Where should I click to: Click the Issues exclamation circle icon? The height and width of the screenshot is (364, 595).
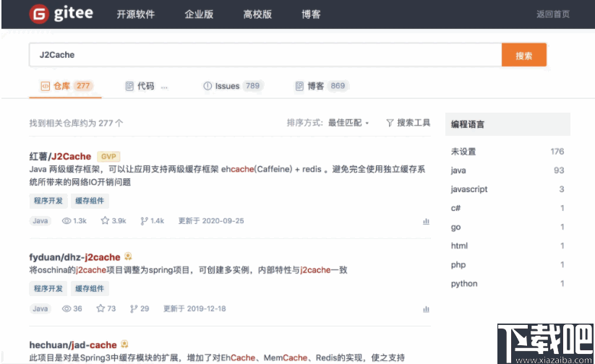pos(207,86)
